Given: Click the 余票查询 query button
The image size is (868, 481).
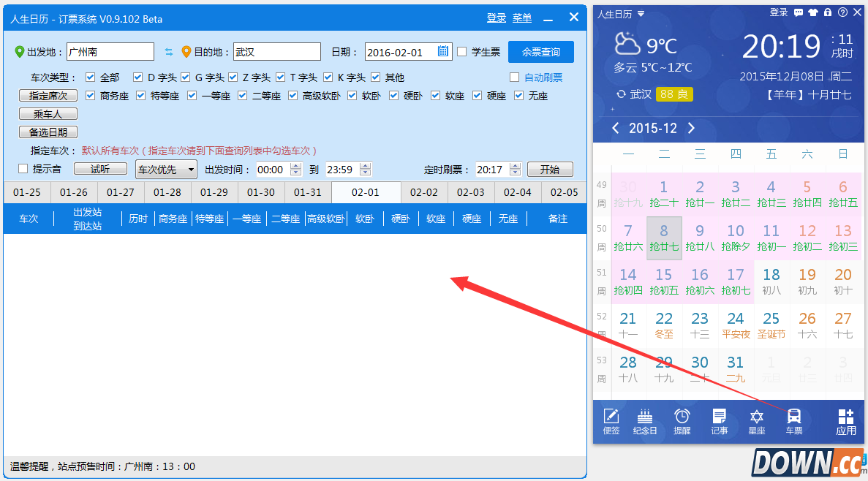Looking at the screenshot, I should [541, 51].
